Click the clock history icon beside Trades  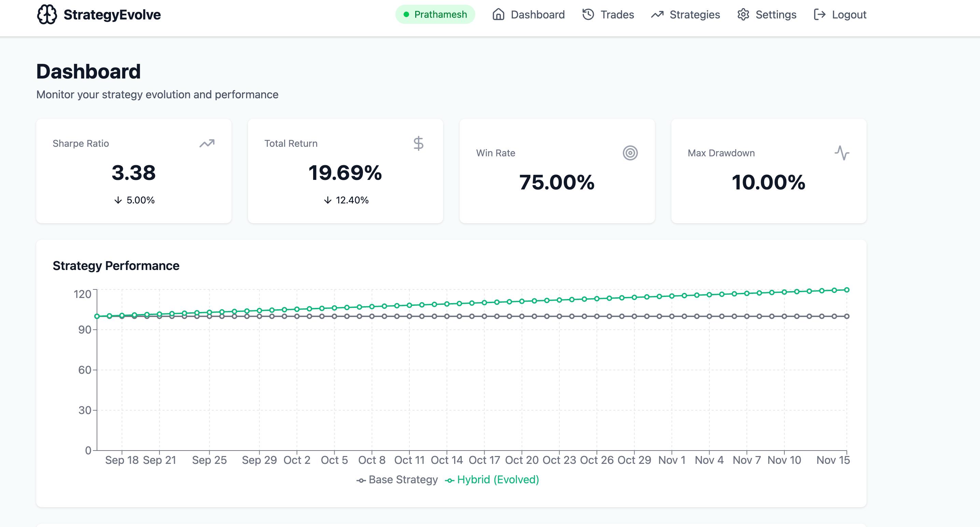click(x=588, y=14)
